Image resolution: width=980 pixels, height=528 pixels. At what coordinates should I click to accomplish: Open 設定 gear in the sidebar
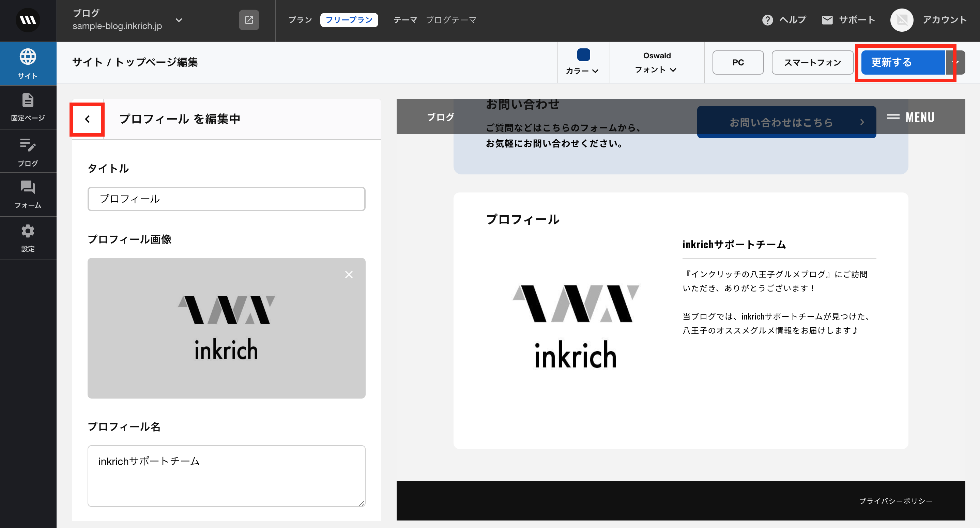28,238
